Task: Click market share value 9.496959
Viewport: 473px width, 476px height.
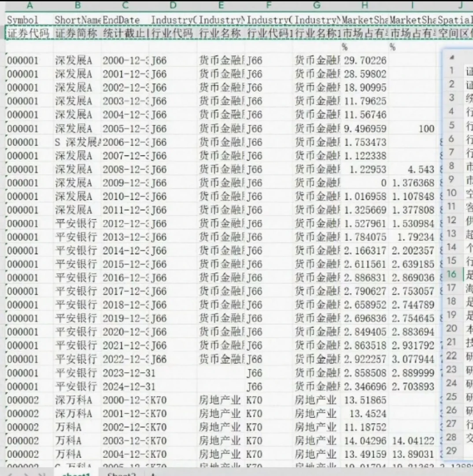Action: pyautogui.click(x=365, y=129)
